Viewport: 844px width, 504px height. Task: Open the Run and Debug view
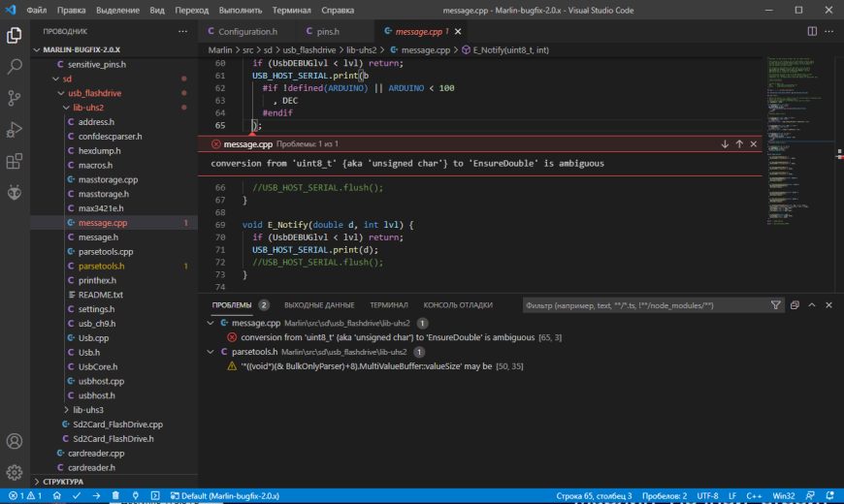(15, 130)
